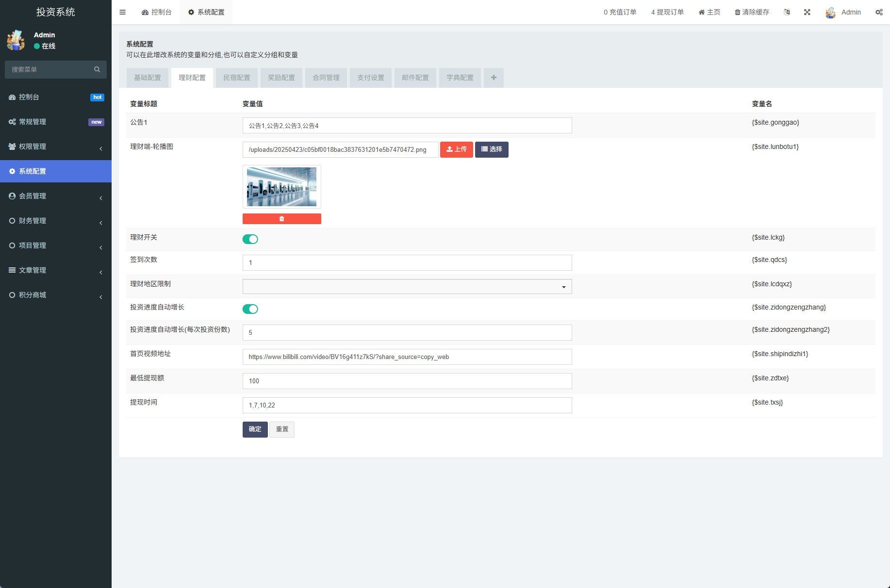Expand the 财务管理 sidebar menu

point(56,221)
